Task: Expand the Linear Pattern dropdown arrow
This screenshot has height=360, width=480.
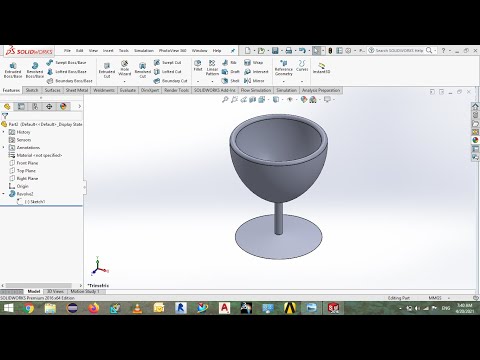Action: click(x=212, y=81)
